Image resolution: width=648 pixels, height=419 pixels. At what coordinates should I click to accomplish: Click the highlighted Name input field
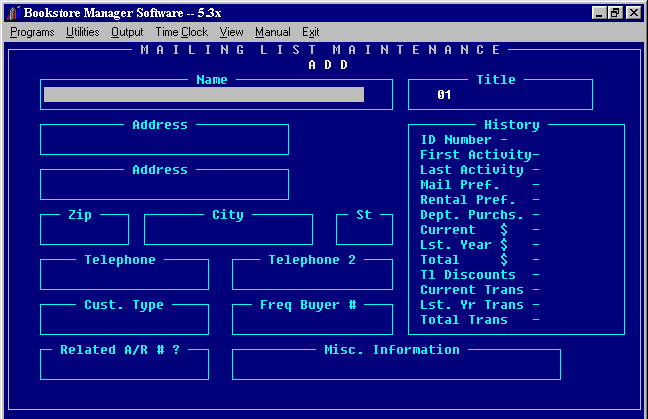pos(204,95)
